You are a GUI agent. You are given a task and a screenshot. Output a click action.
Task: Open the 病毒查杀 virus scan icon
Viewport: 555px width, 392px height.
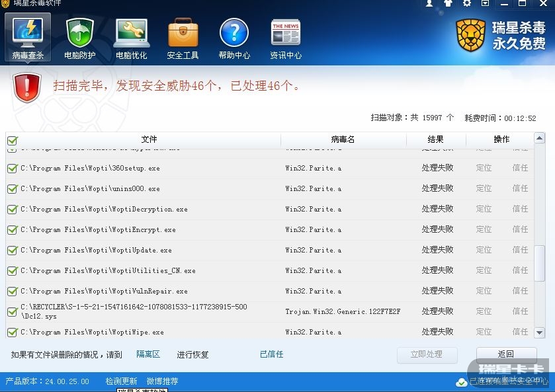28,38
